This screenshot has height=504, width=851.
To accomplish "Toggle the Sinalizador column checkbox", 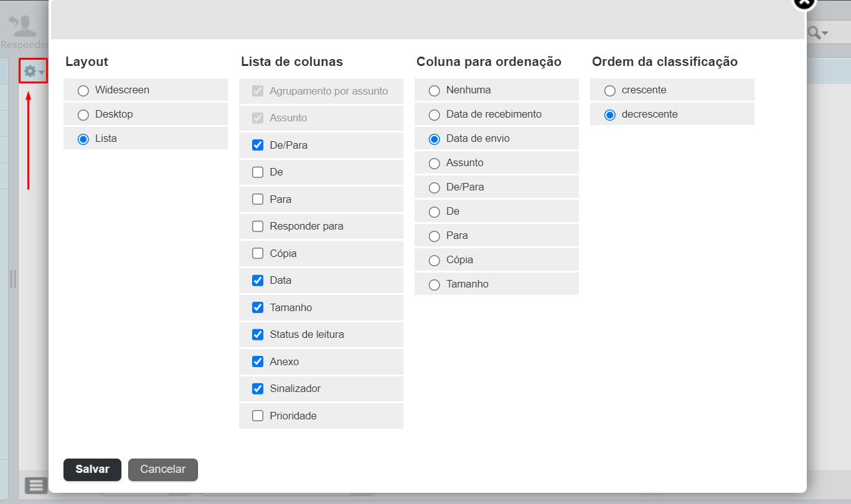I will pyautogui.click(x=258, y=389).
